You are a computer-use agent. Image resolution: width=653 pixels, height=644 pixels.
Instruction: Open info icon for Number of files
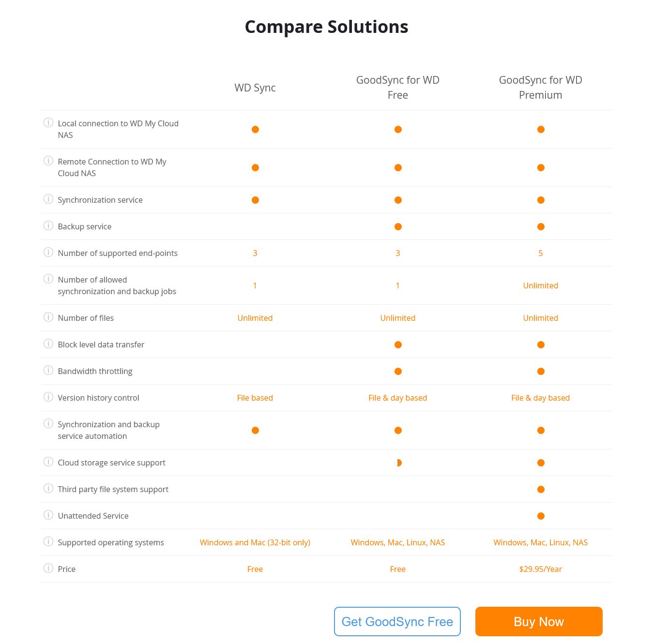point(48,317)
